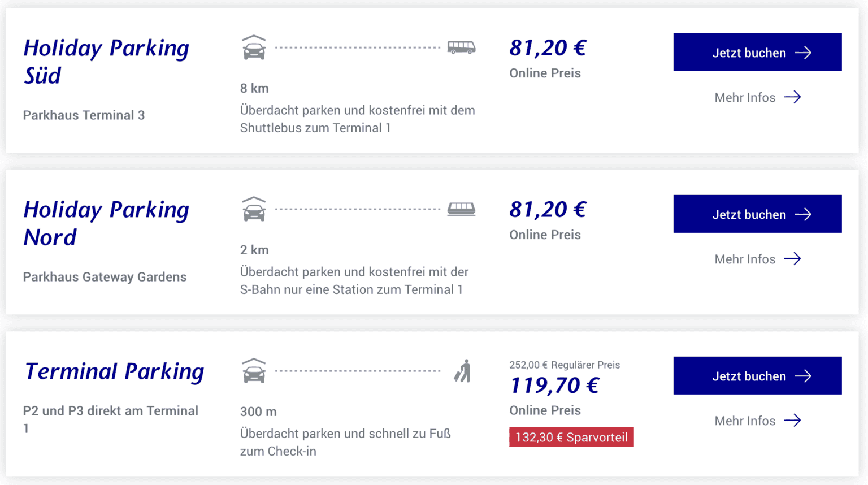Click Jetzt buchen for Holiday Parking Süd
868x485 pixels.
(x=757, y=52)
